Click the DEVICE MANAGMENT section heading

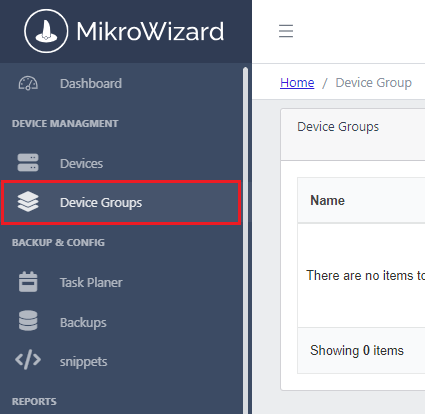click(x=65, y=124)
